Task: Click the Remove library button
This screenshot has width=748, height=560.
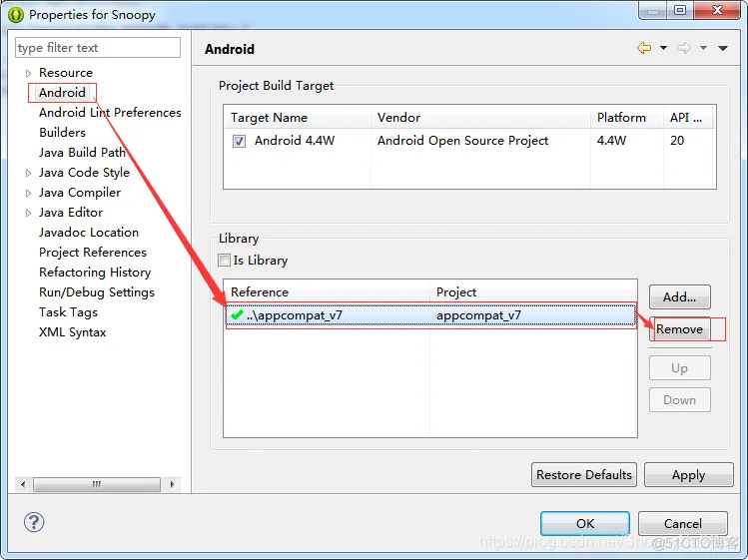Action: [x=679, y=329]
